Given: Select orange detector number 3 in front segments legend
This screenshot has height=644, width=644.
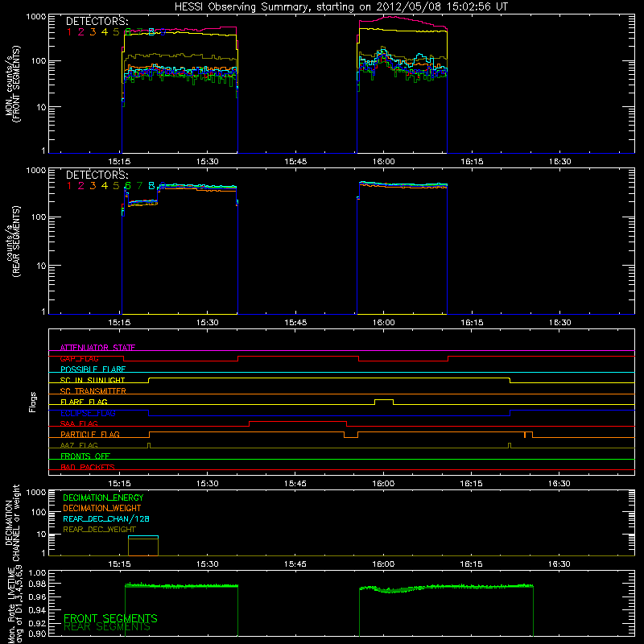Looking at the screenshot, I should tap(93, 32).
